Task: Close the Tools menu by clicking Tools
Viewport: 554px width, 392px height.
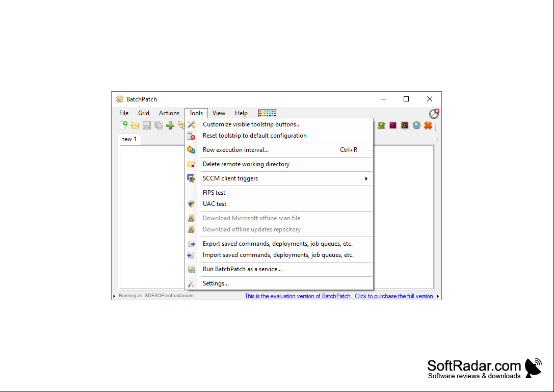Action: click(x=196, y=113)
